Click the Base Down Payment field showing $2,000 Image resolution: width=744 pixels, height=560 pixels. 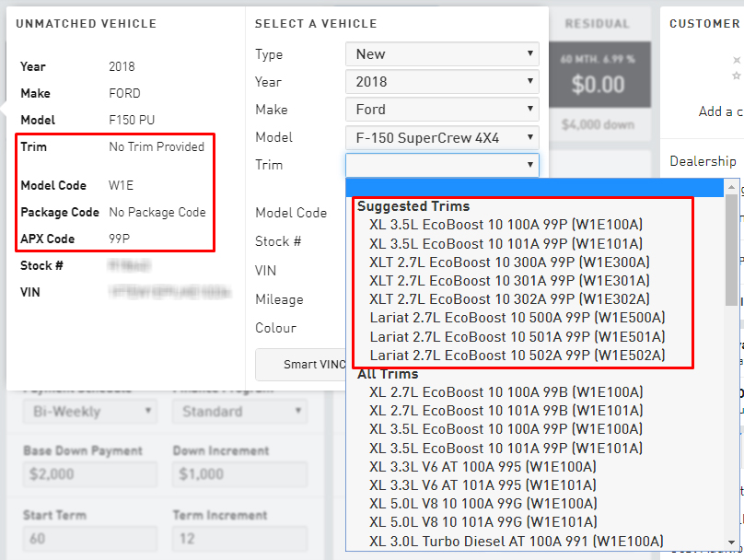(x=90, y=473)
